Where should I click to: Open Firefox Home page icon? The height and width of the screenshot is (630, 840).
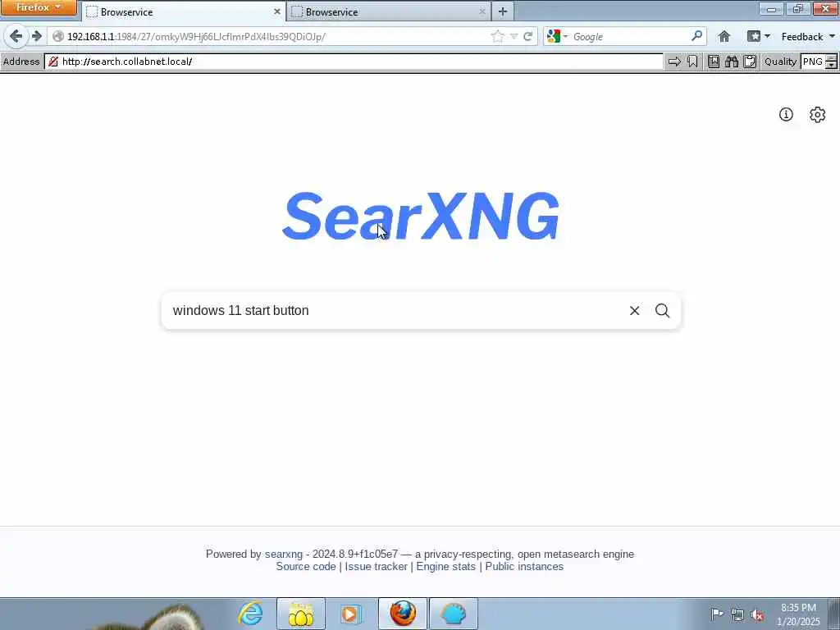pos(724,36)
